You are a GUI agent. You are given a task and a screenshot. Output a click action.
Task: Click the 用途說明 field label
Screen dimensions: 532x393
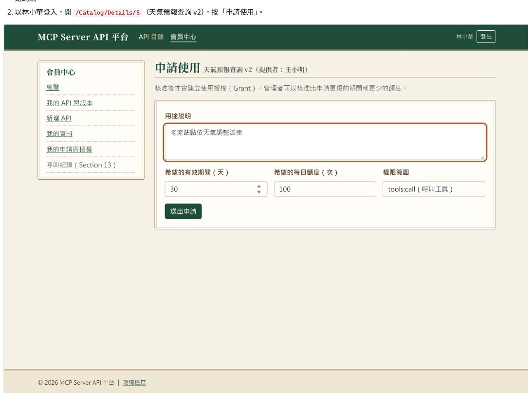[178, 116]
